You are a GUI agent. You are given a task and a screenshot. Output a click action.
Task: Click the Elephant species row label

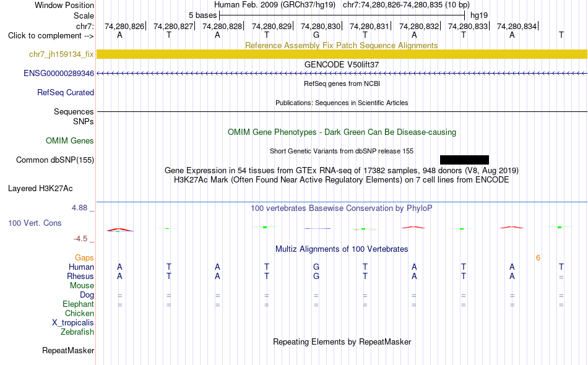click(78, 304)
